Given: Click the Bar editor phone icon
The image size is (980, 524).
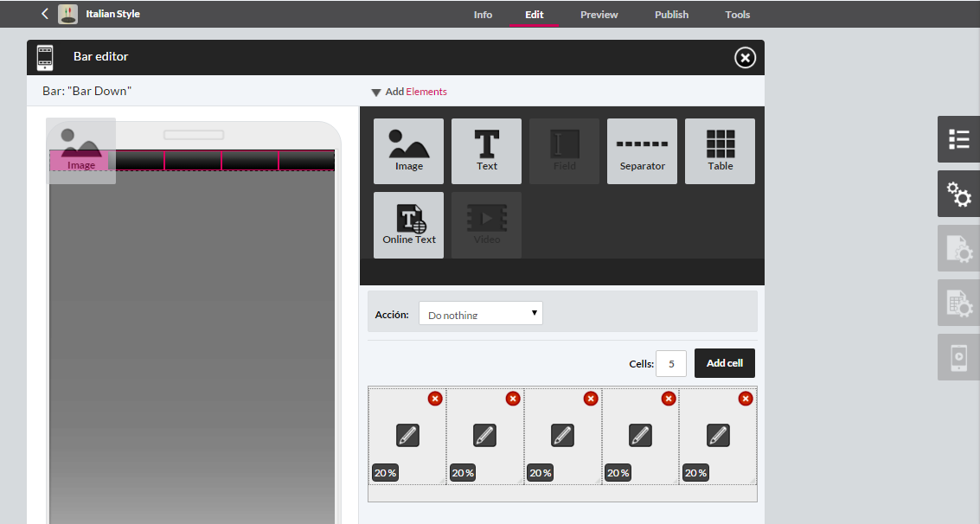Looking at the screenshot, I should pyautogui.click(x=45, y=57).
